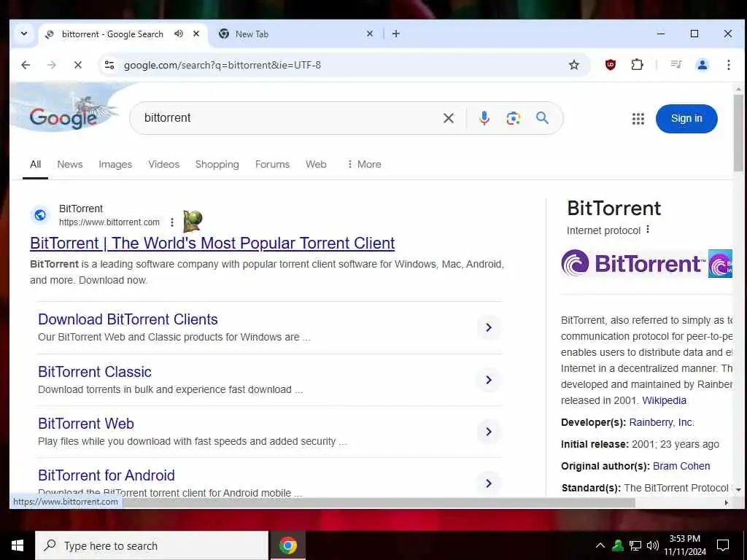
Task: Open the tab search dropdown arrow
Action: (24, 34)
